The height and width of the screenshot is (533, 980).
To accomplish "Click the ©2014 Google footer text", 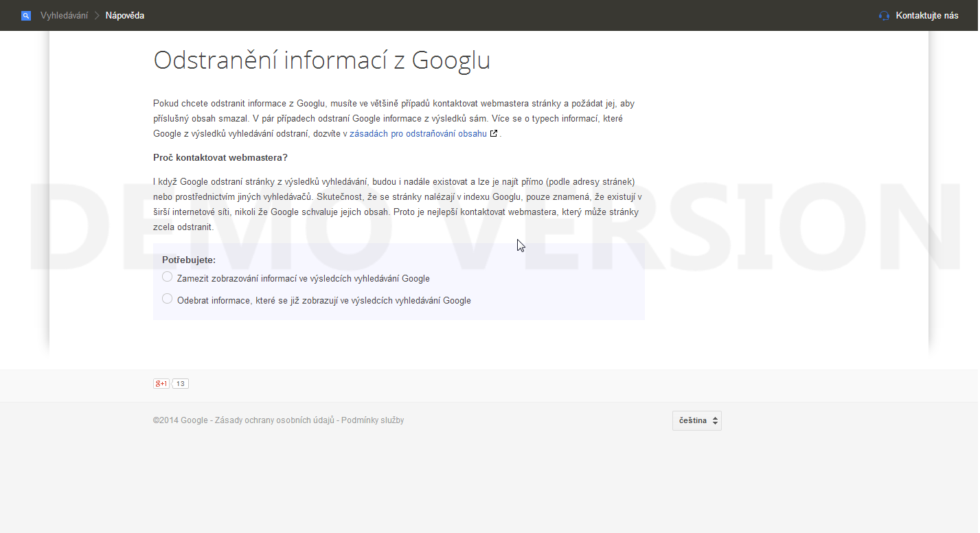I will click(180, 420).
